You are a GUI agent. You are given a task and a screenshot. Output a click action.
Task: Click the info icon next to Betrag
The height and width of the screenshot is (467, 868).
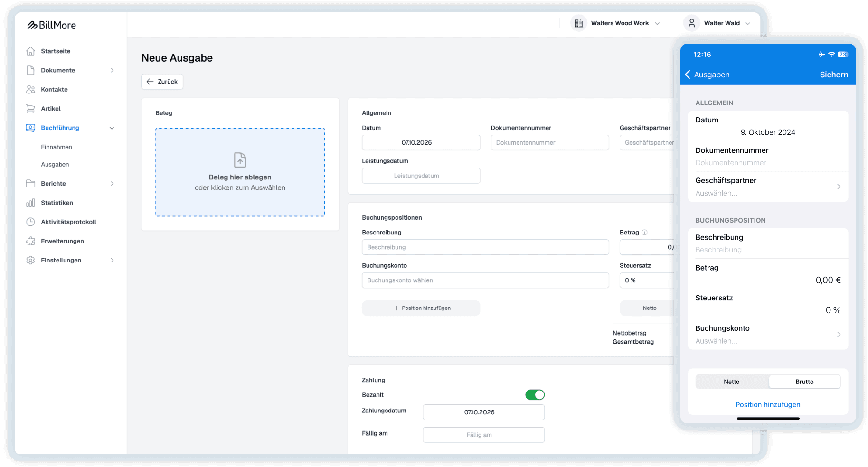[644, 233]
